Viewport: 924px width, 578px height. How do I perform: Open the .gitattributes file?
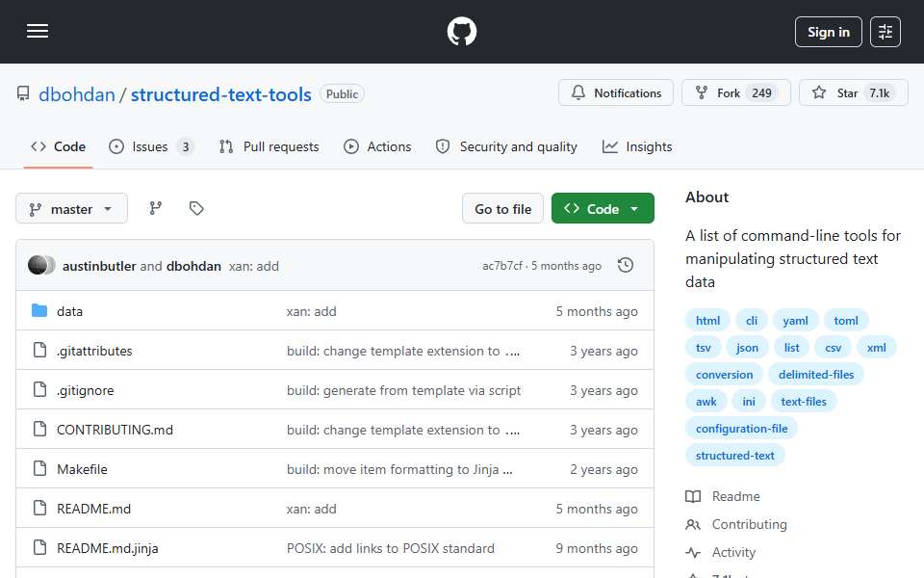tap(94, 351)
